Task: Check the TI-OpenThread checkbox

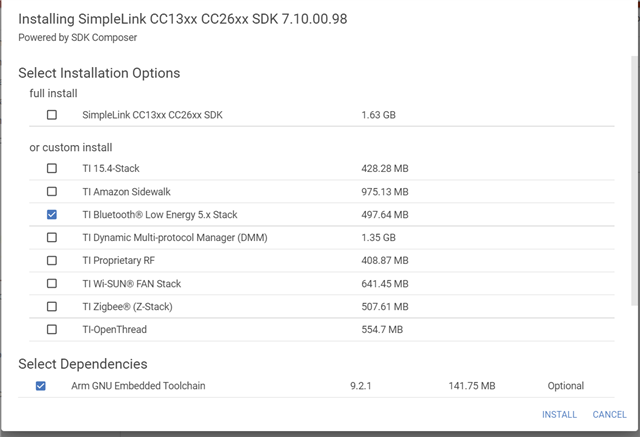Action: (x=52, y=329)
